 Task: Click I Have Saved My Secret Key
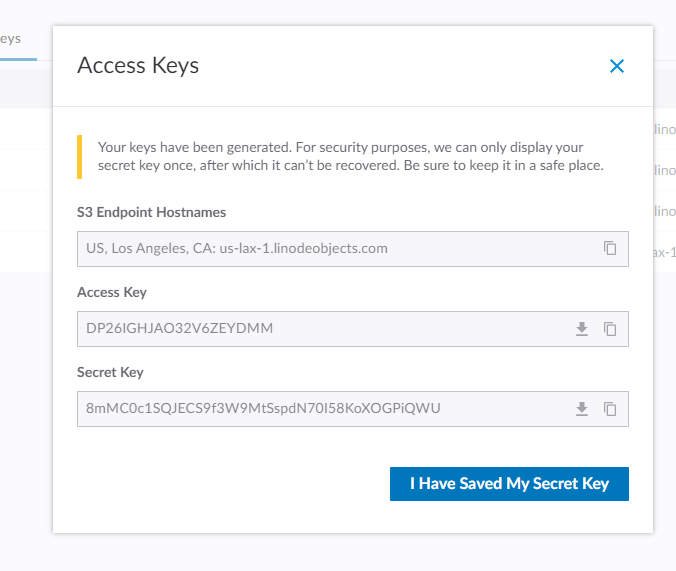coord(509,484)
